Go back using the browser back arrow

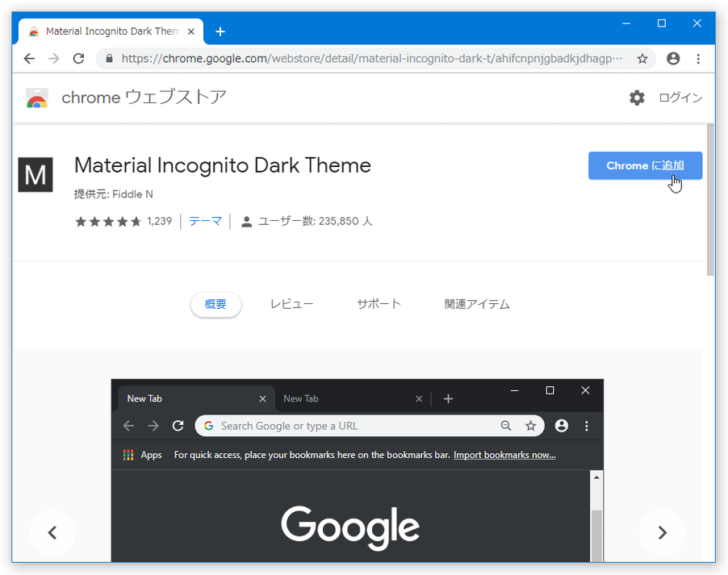coord(29,59)
